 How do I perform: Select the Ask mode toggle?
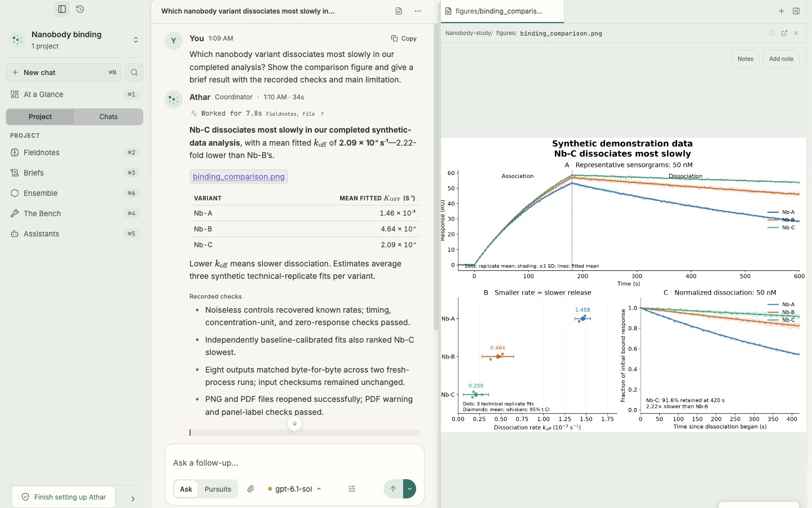pyautogui.click(x=186, y=489)
